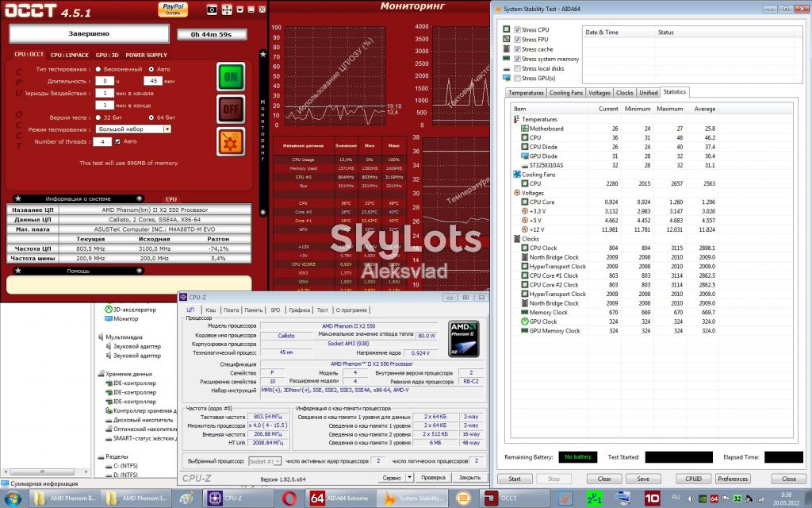This screenshot has width=812, height=508.
Task: Uncheck the Stress cache checkbox
Action: [x=517, y=49]
